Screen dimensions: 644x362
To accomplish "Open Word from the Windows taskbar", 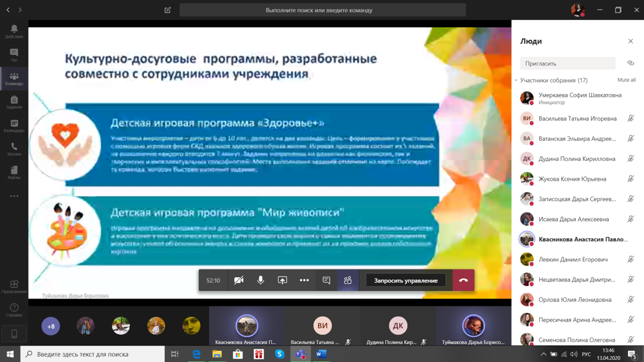I will (321, 354).
